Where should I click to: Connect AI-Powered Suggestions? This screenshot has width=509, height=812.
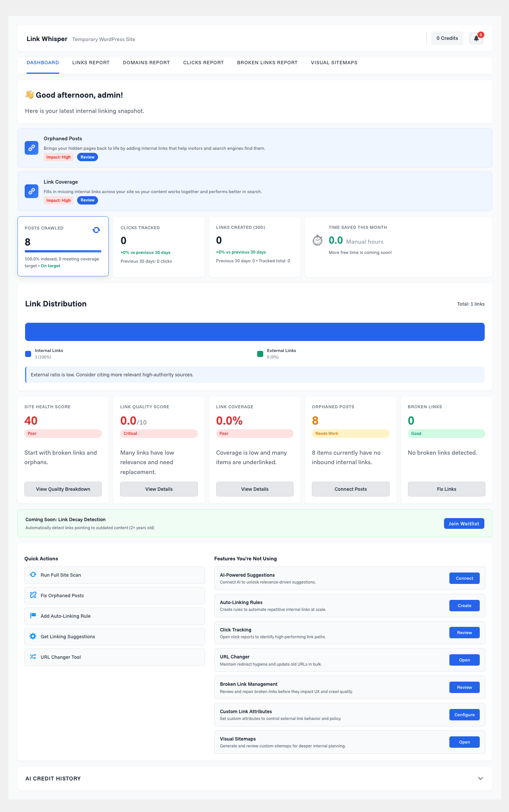click(x=465, y=578)
